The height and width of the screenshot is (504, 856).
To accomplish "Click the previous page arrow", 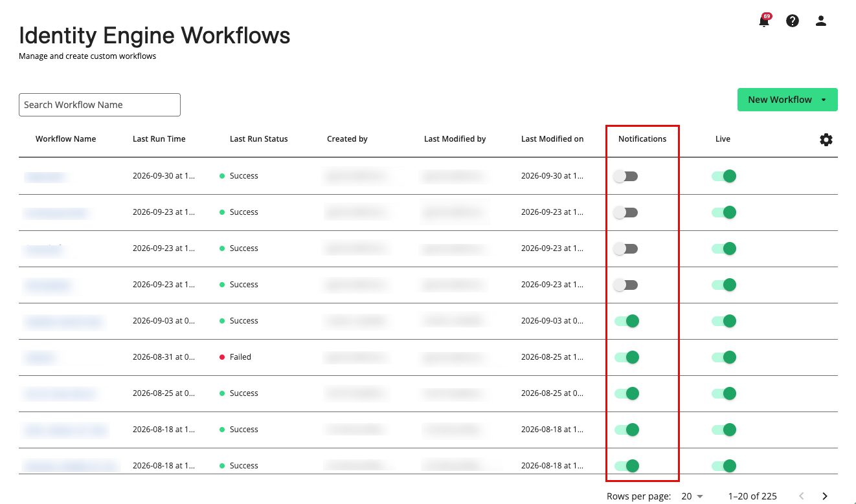I will coord(802,496).
